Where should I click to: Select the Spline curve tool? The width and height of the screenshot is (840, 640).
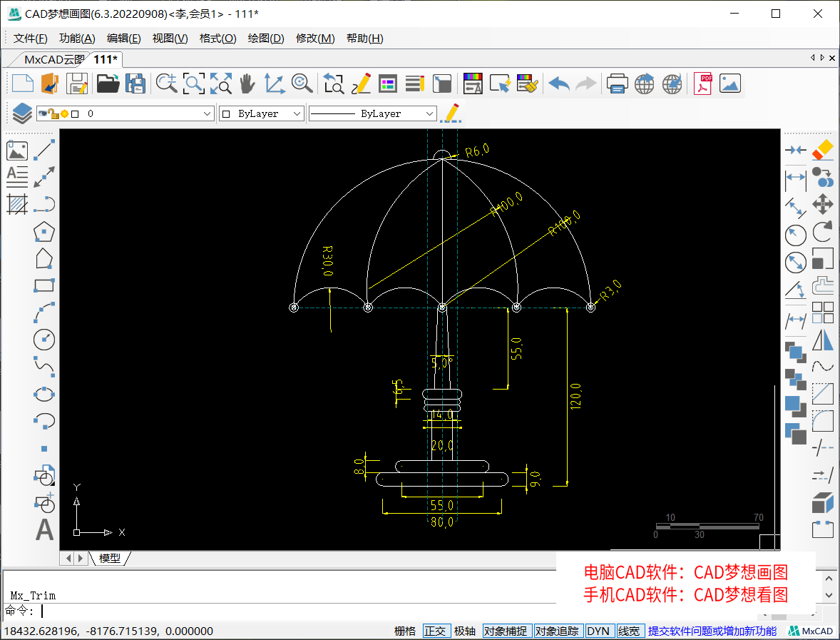tap(44, 367)
